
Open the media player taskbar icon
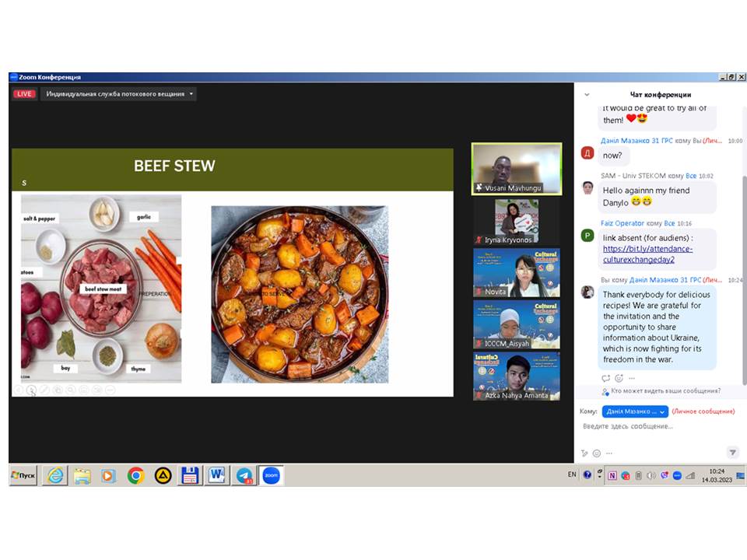pos(109,475)
